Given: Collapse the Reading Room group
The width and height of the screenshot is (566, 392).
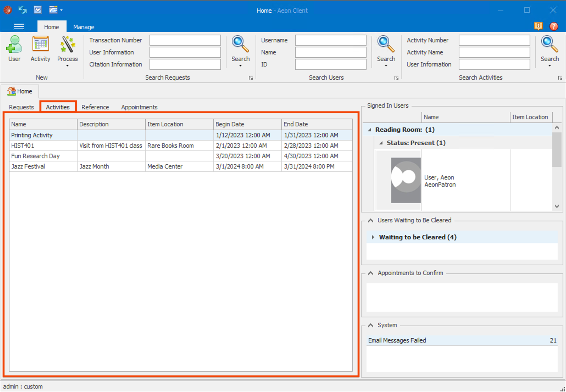Looking at the screenshot, I should [x=370, y=130].
